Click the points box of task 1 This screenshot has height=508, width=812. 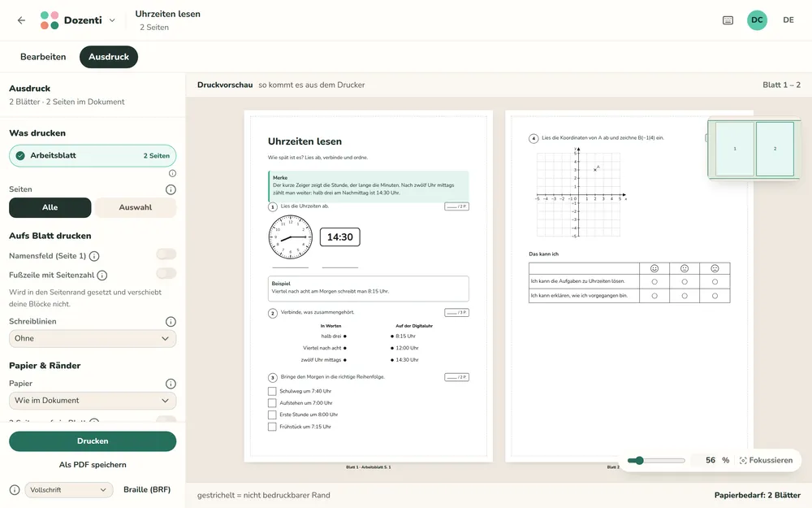(x=456, y=206)
